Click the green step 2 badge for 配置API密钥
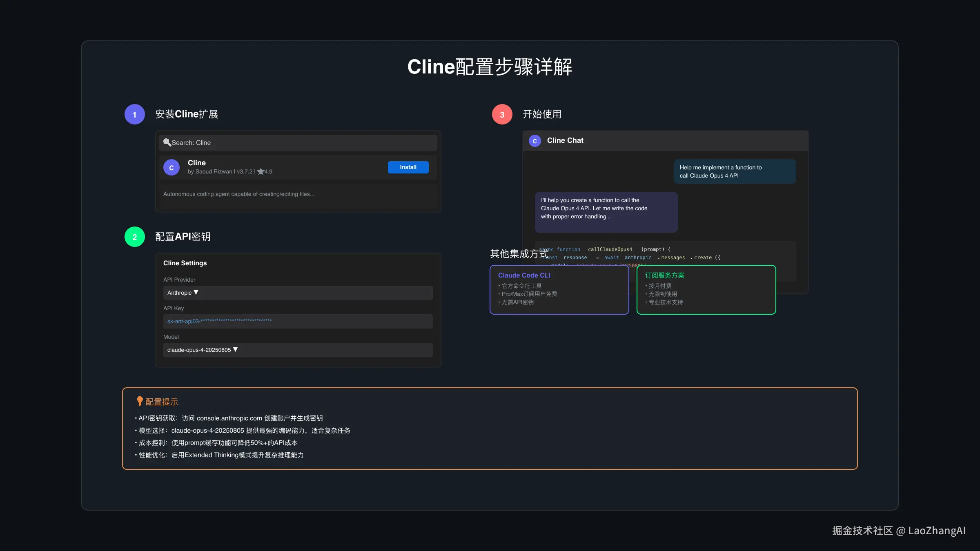 (134, 237)
